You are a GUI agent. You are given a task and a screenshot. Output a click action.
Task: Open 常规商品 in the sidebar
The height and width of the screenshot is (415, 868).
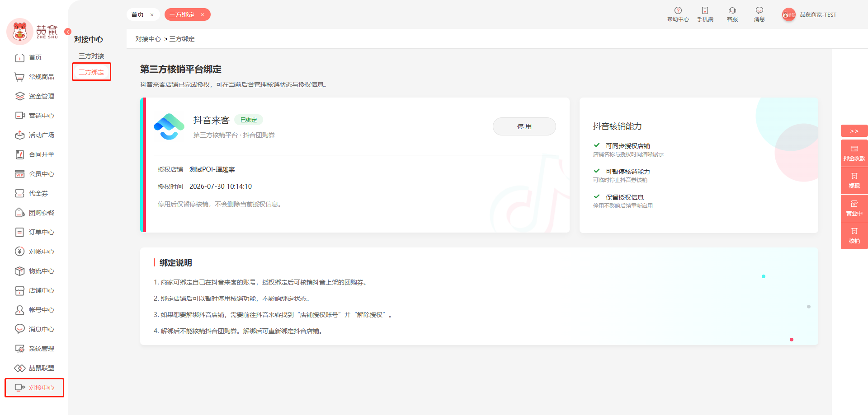[34, 77]
